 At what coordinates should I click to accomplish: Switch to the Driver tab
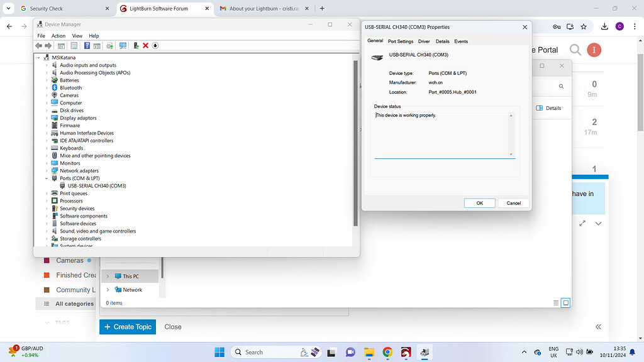coord(423,41)
